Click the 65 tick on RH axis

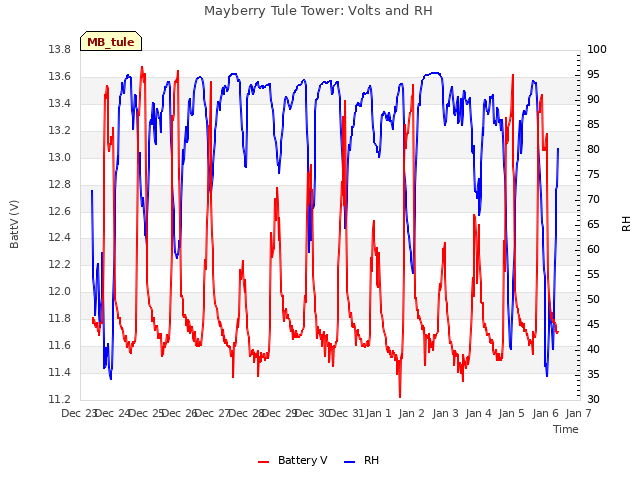point(593,224)
